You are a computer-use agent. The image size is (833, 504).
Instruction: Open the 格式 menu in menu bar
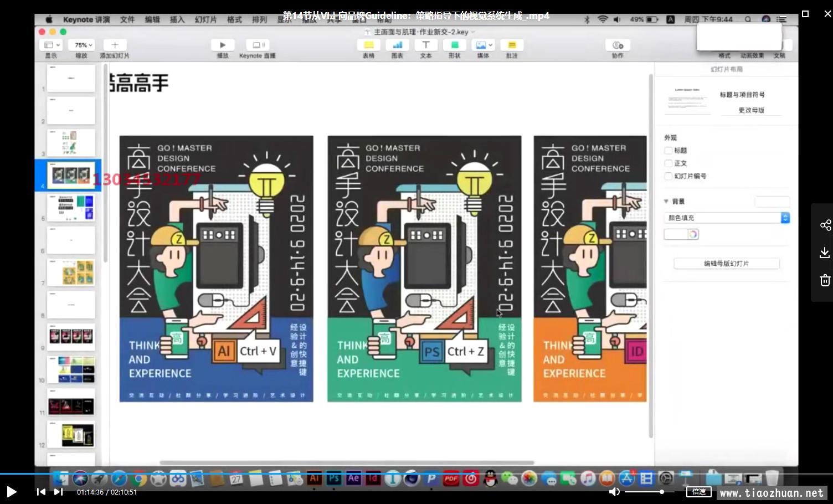coord(234,19)
